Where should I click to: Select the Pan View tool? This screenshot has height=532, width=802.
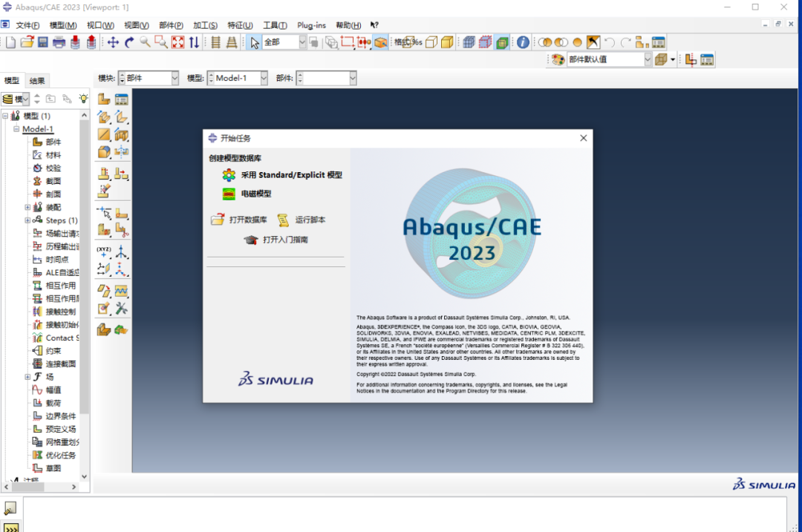pyautogui.click(x=113, y=42)
